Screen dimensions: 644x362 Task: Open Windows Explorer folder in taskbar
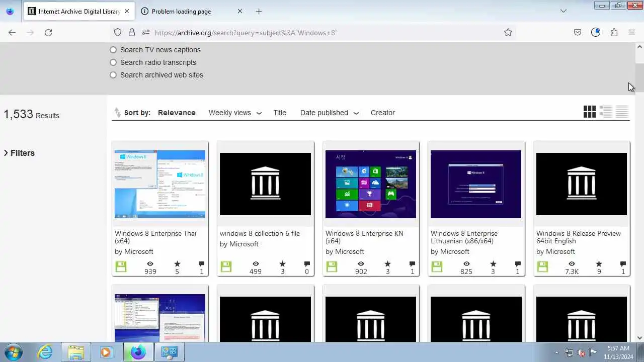pyautogui.click(x=76, y=352)
